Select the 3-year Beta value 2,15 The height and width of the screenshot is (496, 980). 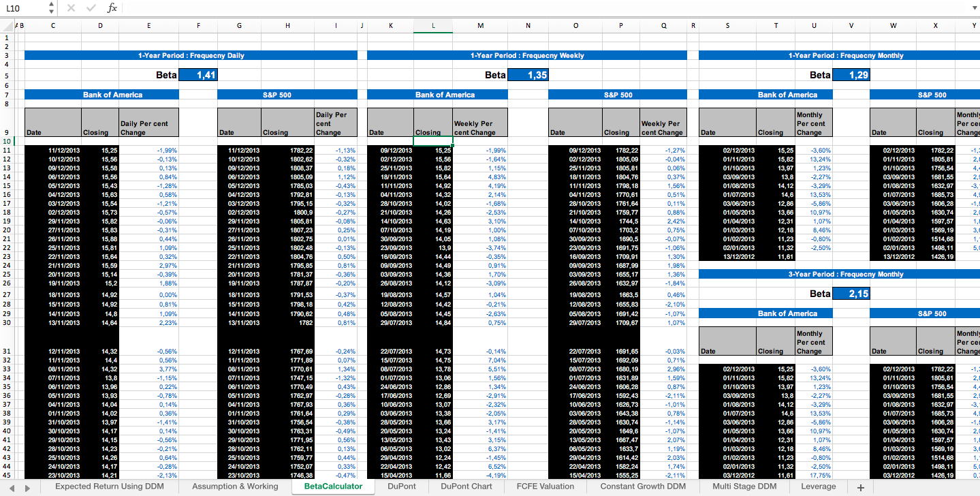click(851, 294)
